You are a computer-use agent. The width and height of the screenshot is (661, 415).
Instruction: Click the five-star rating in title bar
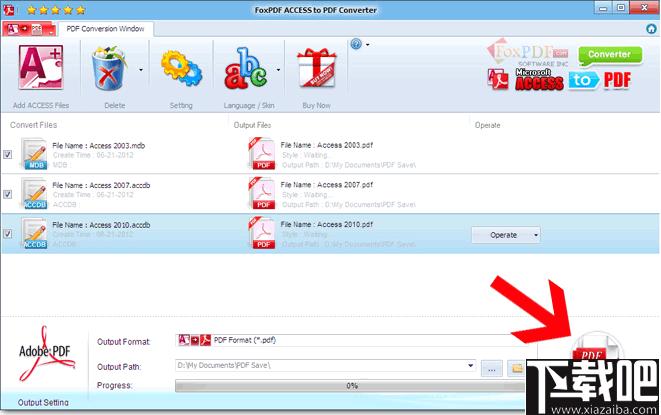(56, 9)
